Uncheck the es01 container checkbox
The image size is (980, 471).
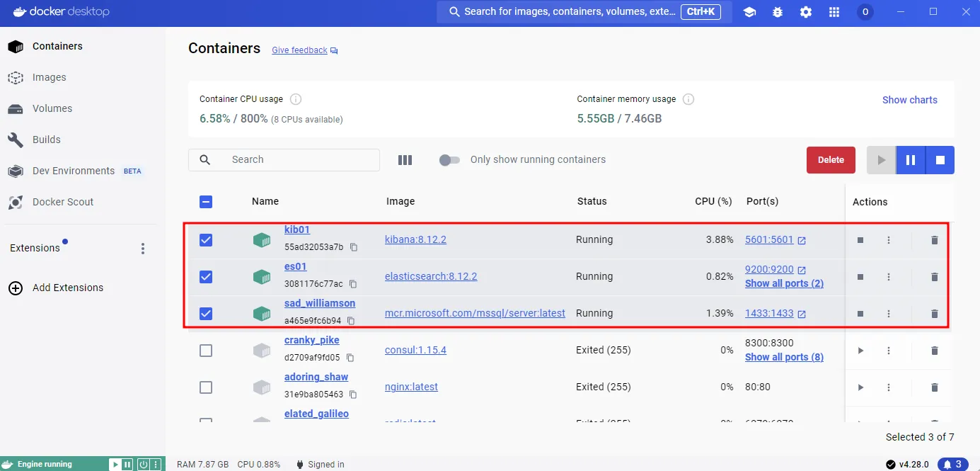(x=206, y=277)
